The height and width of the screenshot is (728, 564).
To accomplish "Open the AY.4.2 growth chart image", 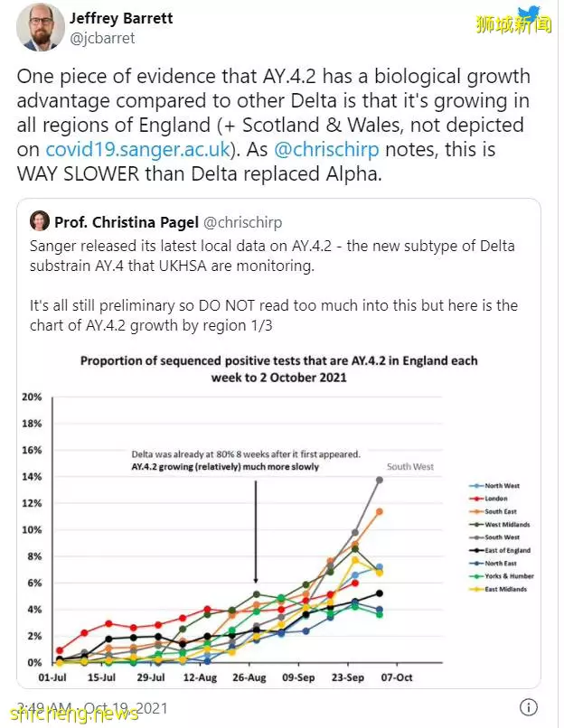I will point(278,518).
